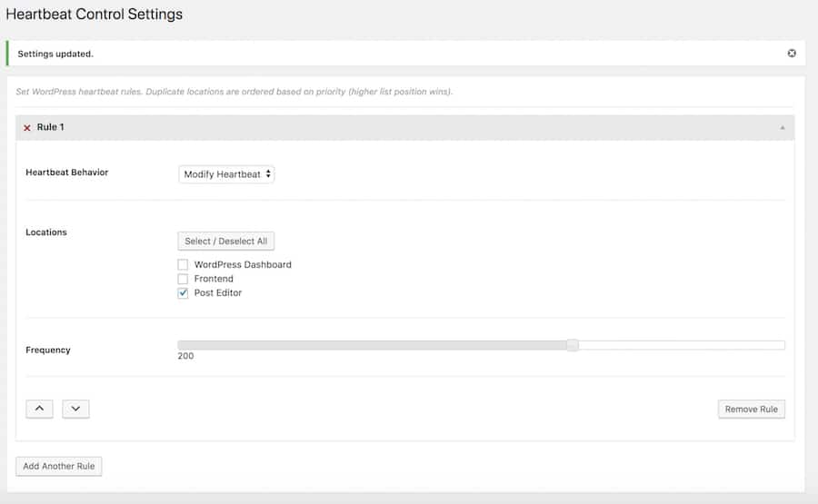This screenshot has height=504, width=818.
Task: Click the red X on Rule 1
Action: (27, 128)
